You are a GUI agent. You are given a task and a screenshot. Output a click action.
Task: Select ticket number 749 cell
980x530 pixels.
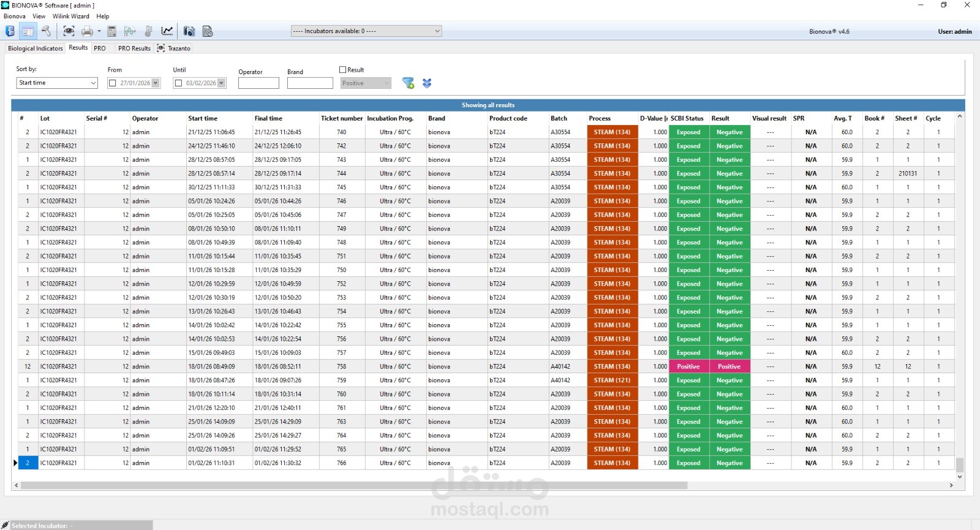(342, 229)
